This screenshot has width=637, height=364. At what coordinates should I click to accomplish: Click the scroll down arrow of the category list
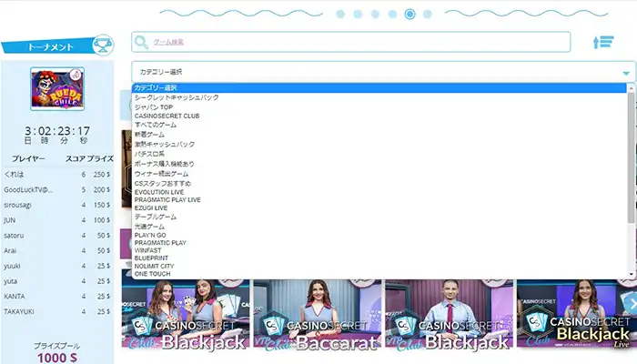[x=631, y=274]
